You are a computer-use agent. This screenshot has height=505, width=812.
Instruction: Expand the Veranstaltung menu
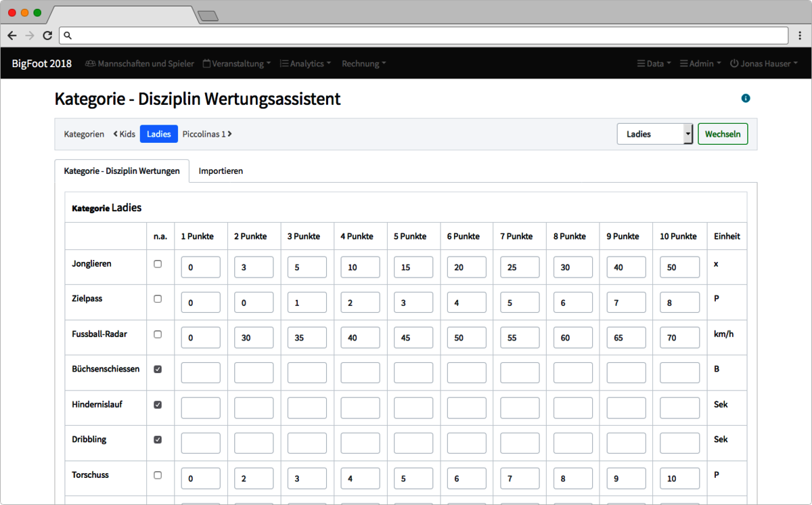(x=237, y=64)
